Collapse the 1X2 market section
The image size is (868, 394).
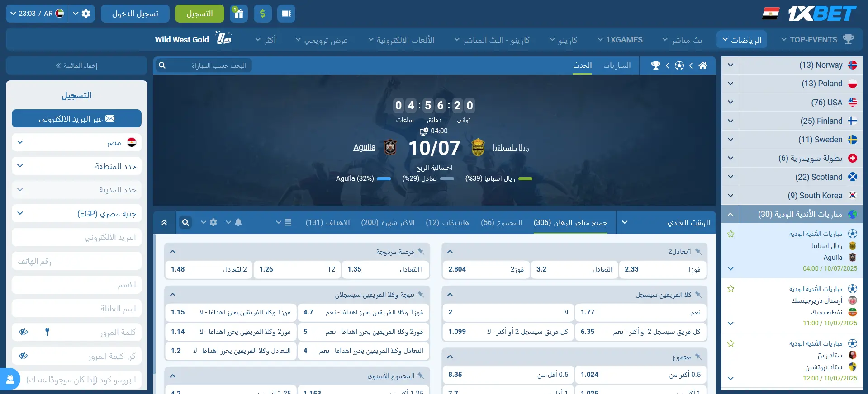point(450,252)
